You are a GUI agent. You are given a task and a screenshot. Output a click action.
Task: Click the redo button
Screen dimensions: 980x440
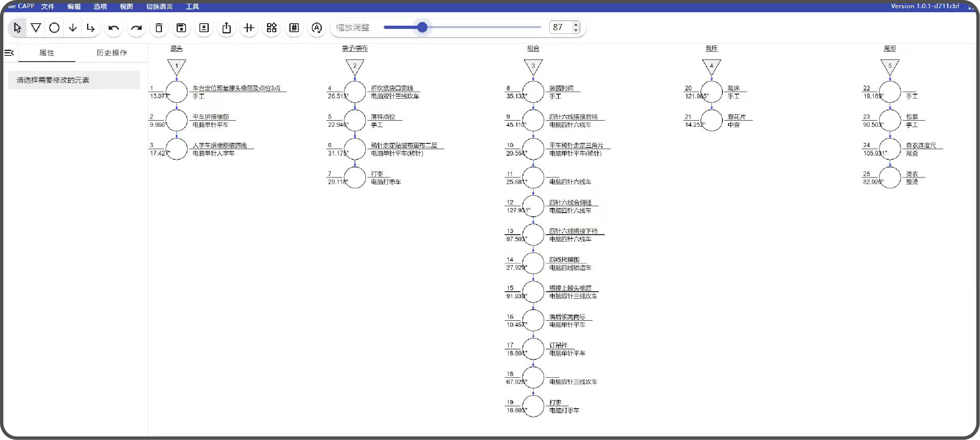coord(136,28)
